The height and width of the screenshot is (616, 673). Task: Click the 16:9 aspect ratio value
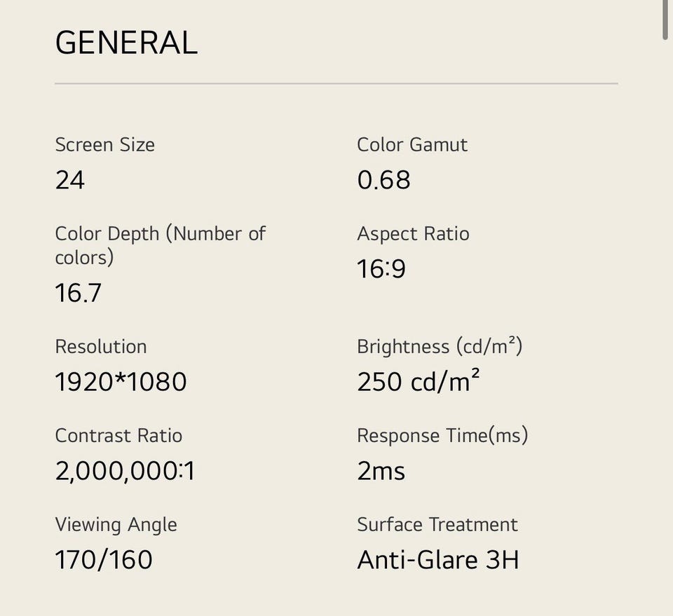click(x=381, y=269)
